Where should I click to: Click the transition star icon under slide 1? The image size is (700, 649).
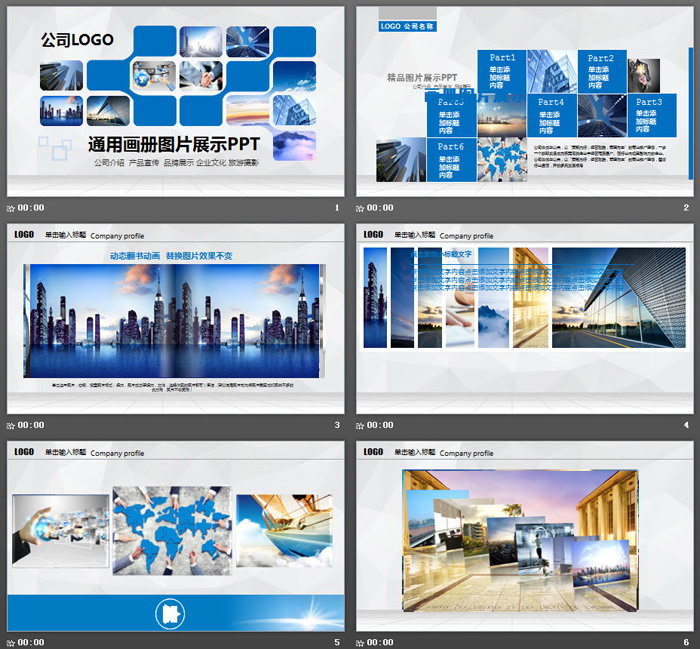coord(11,208)
